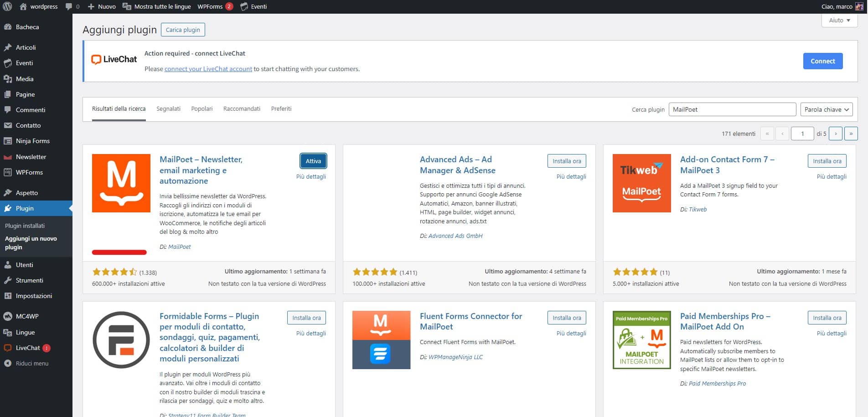Open the comments bubble in admin bar
The image size is (868, 417).
click(x=72, y=6)
